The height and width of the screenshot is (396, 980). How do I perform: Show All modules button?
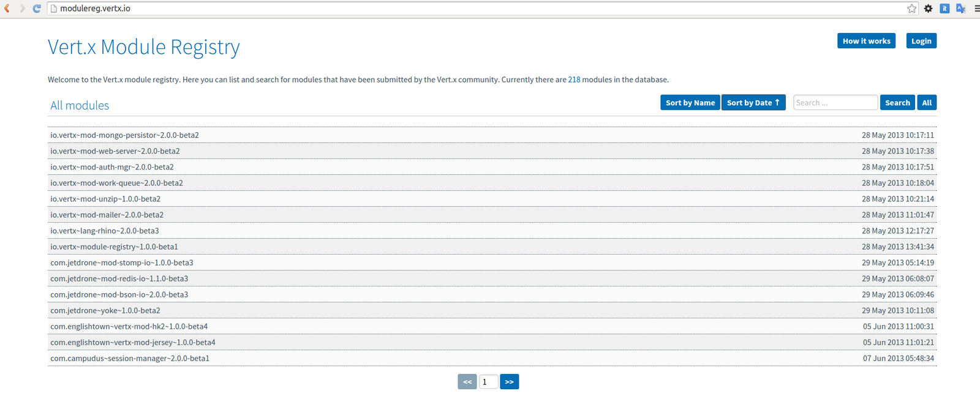927,103
